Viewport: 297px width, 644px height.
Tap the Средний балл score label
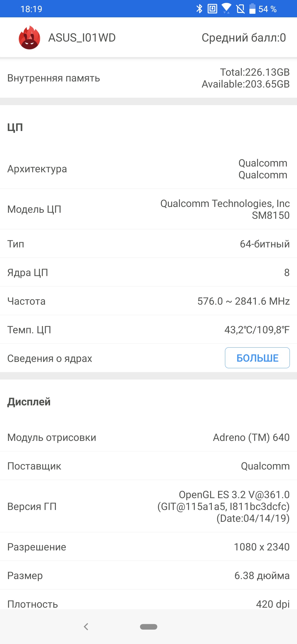tap(244, 38)
